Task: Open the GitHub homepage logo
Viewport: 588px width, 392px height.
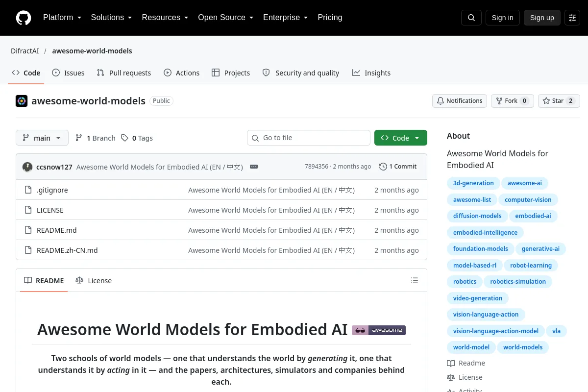Action: (24, 18)
